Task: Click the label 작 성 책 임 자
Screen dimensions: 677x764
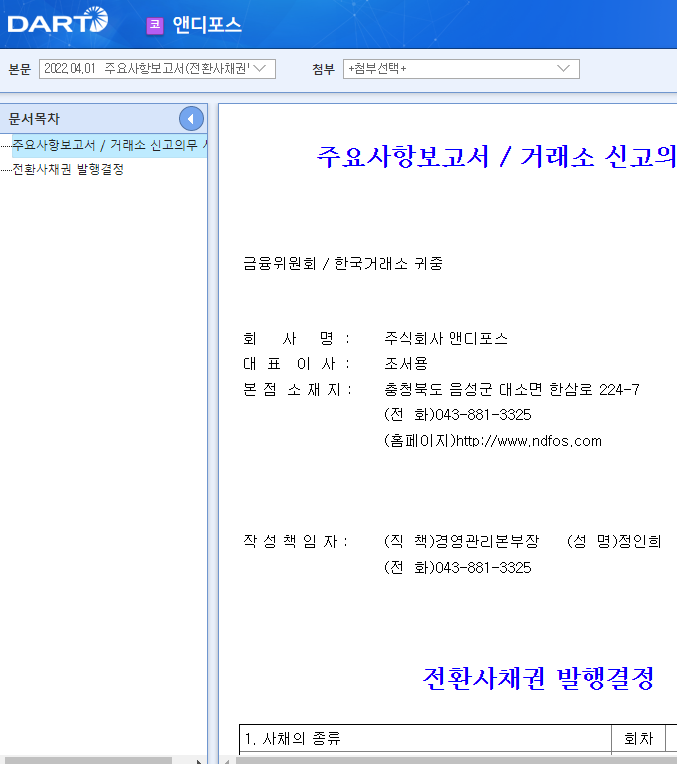Action: tap(295, 541)
